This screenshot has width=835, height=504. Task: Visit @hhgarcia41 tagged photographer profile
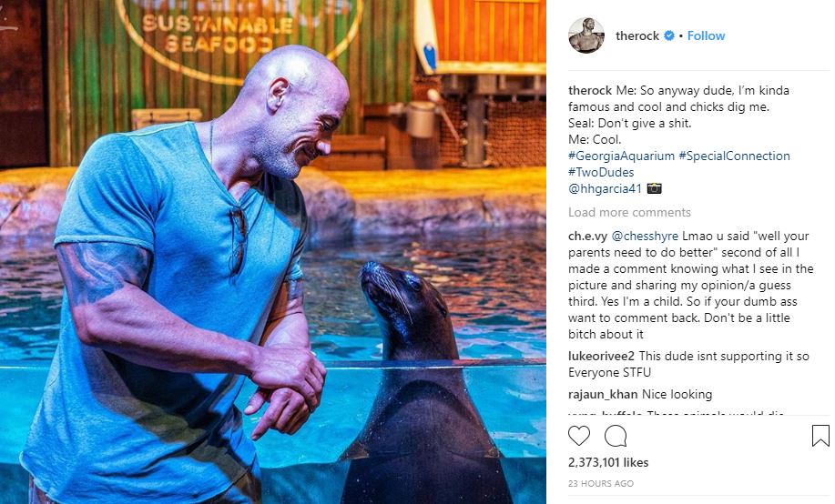click(x=605, y=189)
